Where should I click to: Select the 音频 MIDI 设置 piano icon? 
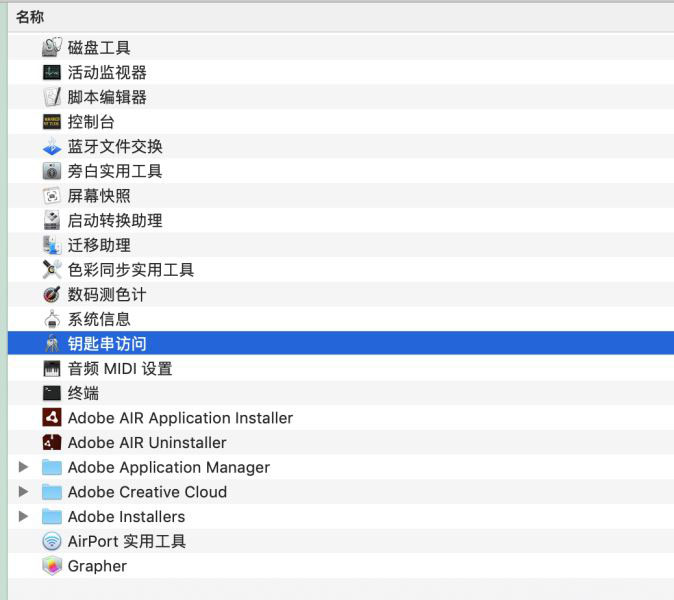[52, 368]
